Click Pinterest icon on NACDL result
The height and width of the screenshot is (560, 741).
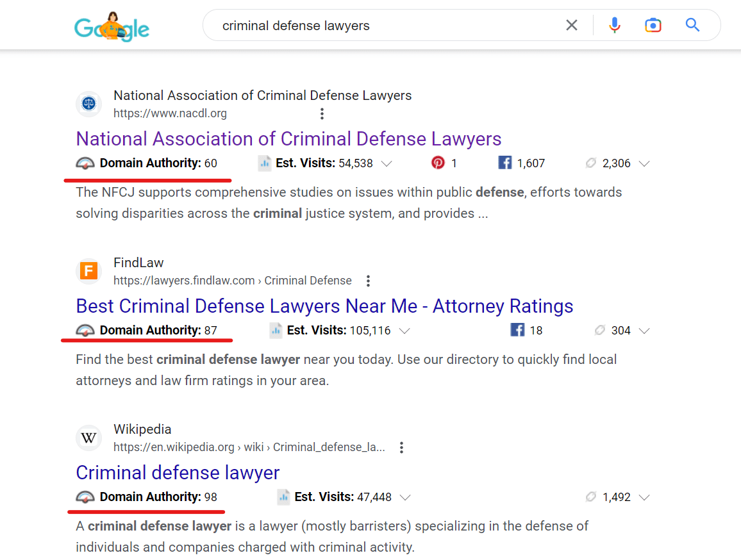click(438, 163)
